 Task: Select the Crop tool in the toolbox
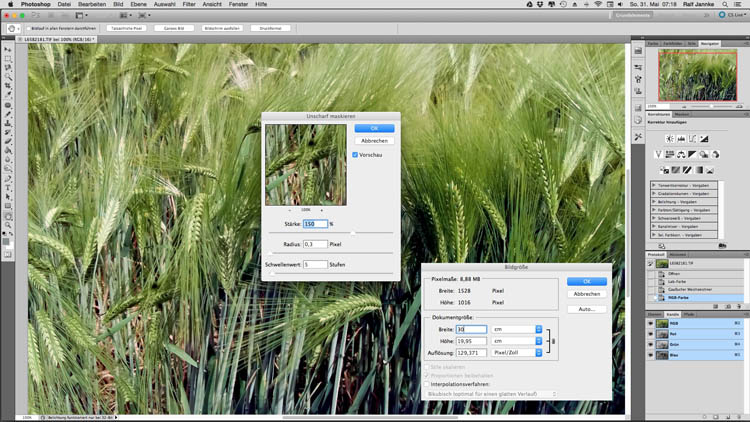[8, 86]
